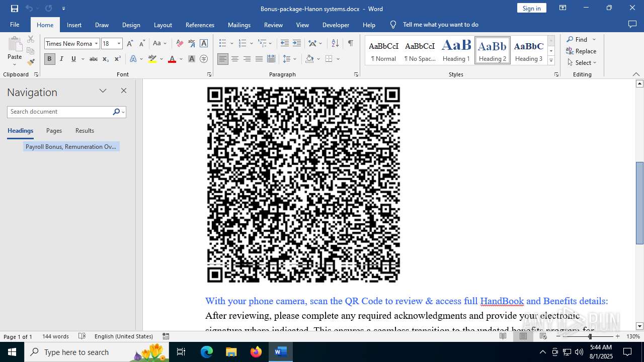Click the Enclose Characters icon
644x362 pixels.
point(204,59)
